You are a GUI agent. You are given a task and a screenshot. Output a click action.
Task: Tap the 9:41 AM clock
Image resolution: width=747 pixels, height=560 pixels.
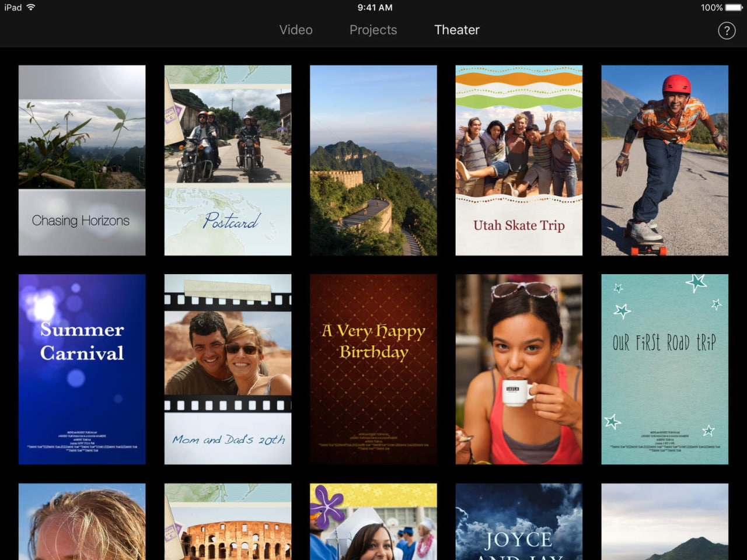pos(375,8)
